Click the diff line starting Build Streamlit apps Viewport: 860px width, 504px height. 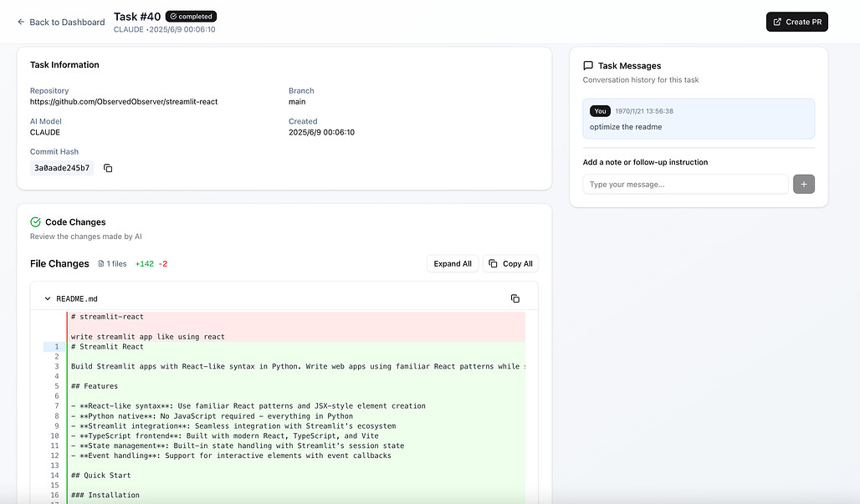click(x=296, y=366)
